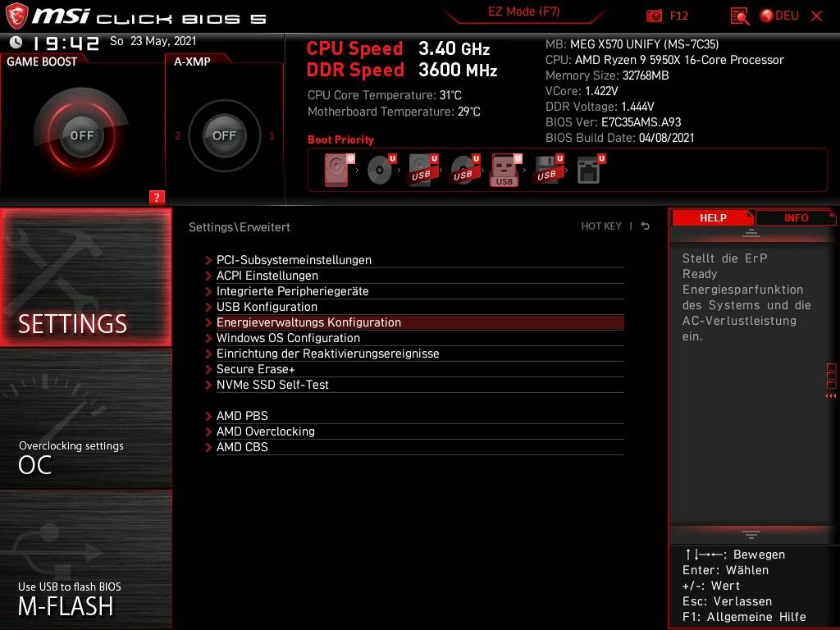This screenshot has width=840, height=630.
Task: Click the USB hard disk boot icon
Action: pos(423,170)
